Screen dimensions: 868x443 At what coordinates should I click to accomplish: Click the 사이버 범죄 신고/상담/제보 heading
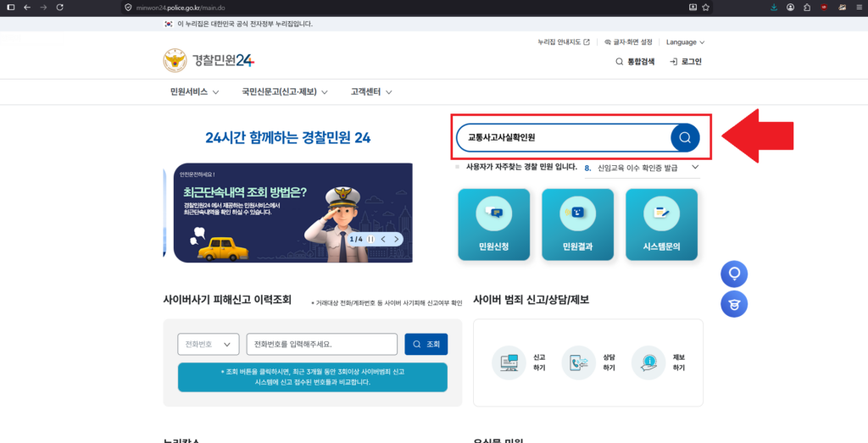coord(531,301)
